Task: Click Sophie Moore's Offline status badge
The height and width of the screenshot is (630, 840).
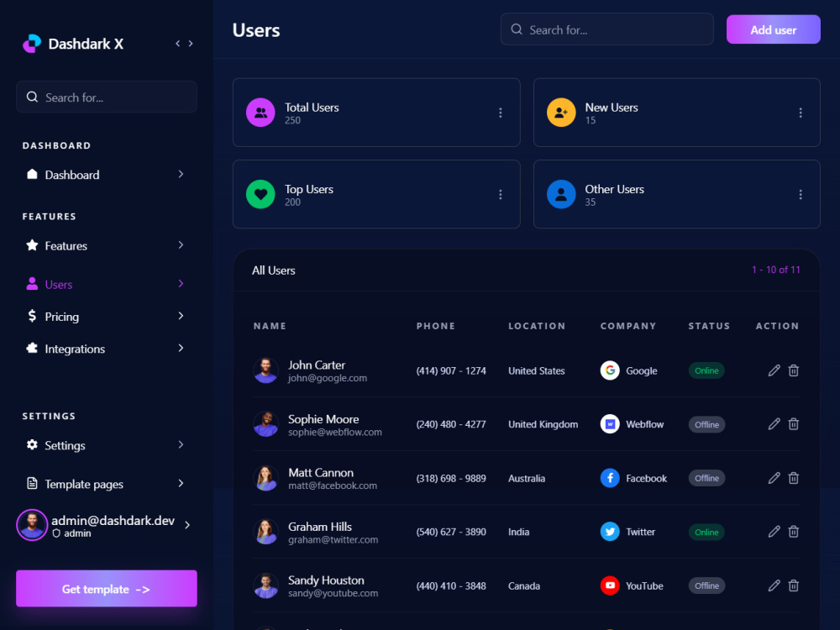Action: coord(706,424)
